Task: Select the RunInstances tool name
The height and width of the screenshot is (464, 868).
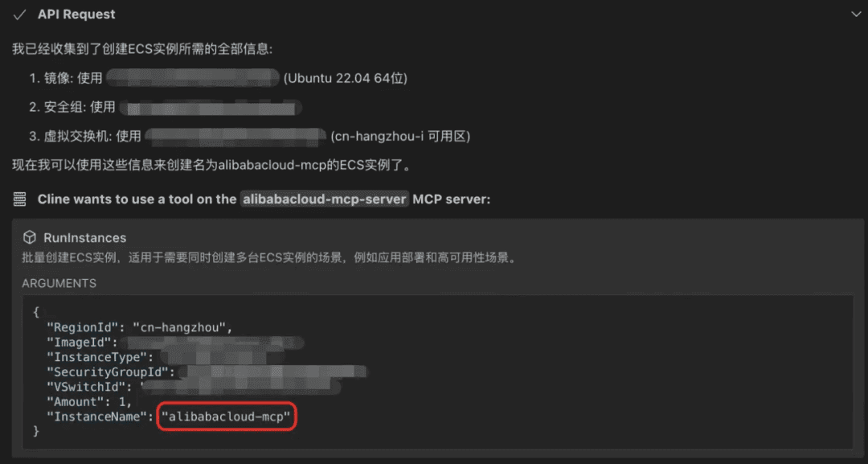Action: (x=84, y=238)
